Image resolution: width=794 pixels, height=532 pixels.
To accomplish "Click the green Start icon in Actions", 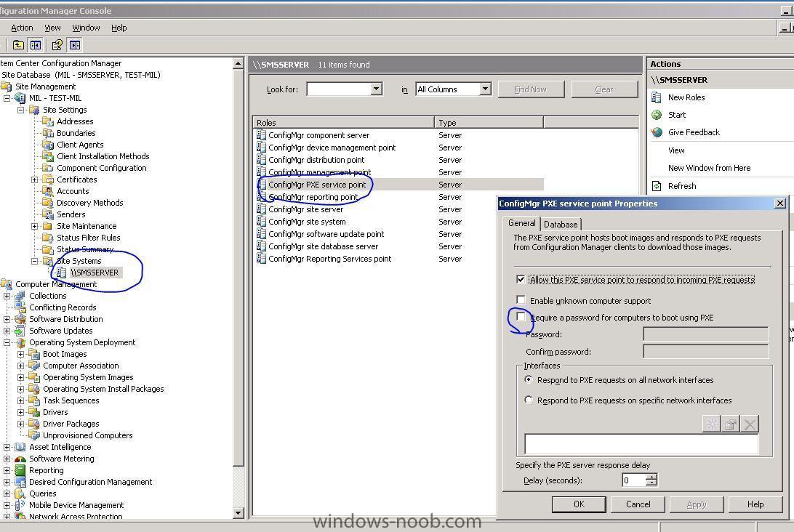I will click(x=657, y=115).
